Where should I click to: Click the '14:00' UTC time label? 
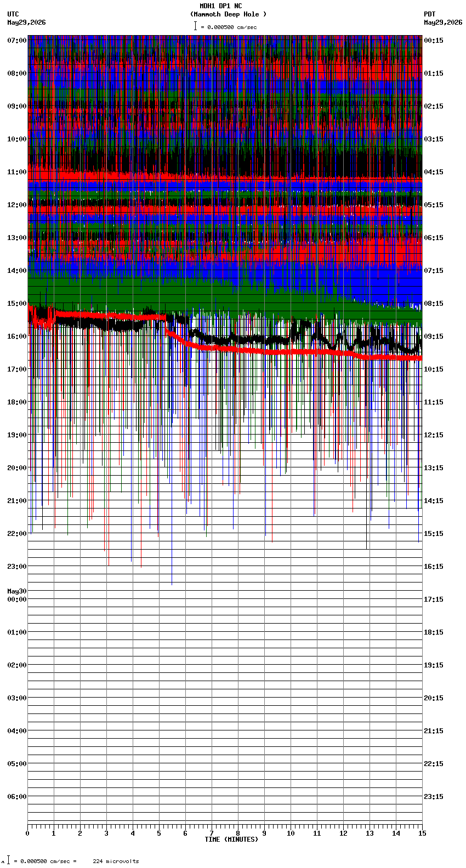click(17, 271)
